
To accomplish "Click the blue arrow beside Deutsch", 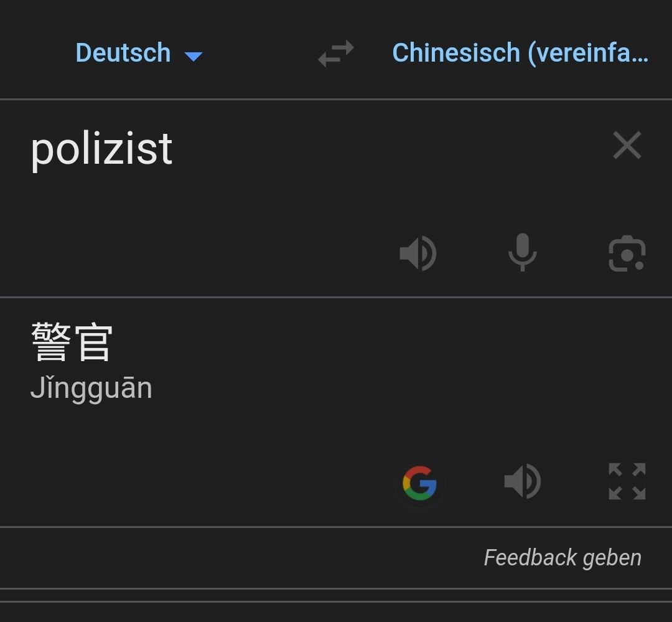I will 194,56.
